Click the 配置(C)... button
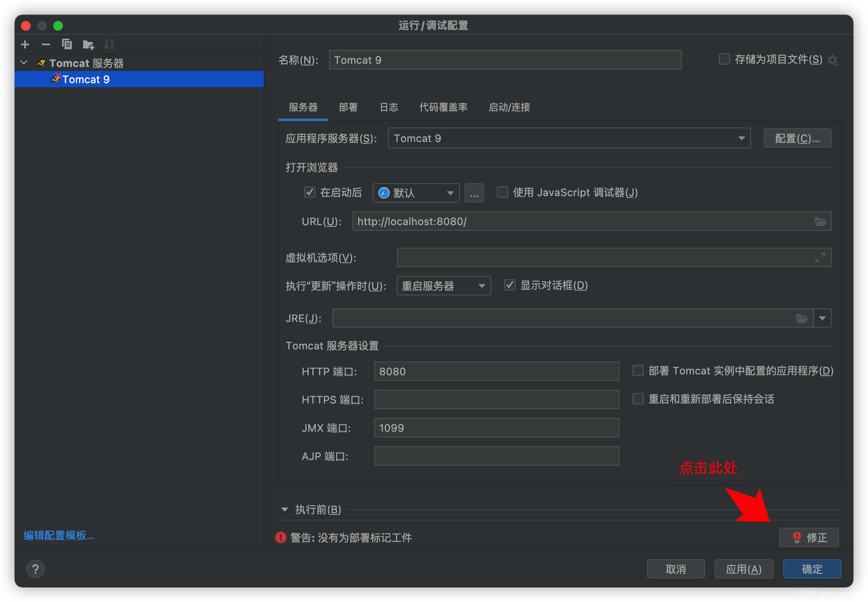The image size is (868, 602). [x=797, y=138]
